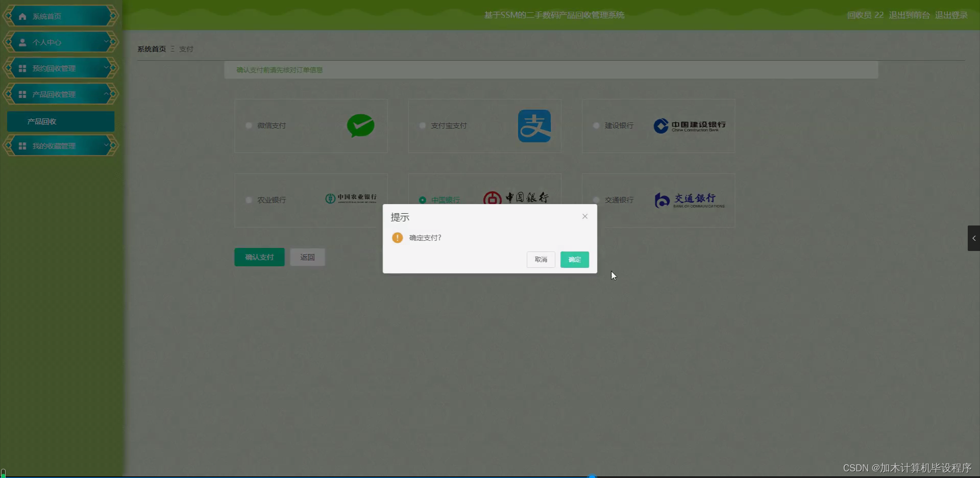Click the 支付 breadcrumb text
The height and width of the screenshot is (478, 980).
point(186,49)
